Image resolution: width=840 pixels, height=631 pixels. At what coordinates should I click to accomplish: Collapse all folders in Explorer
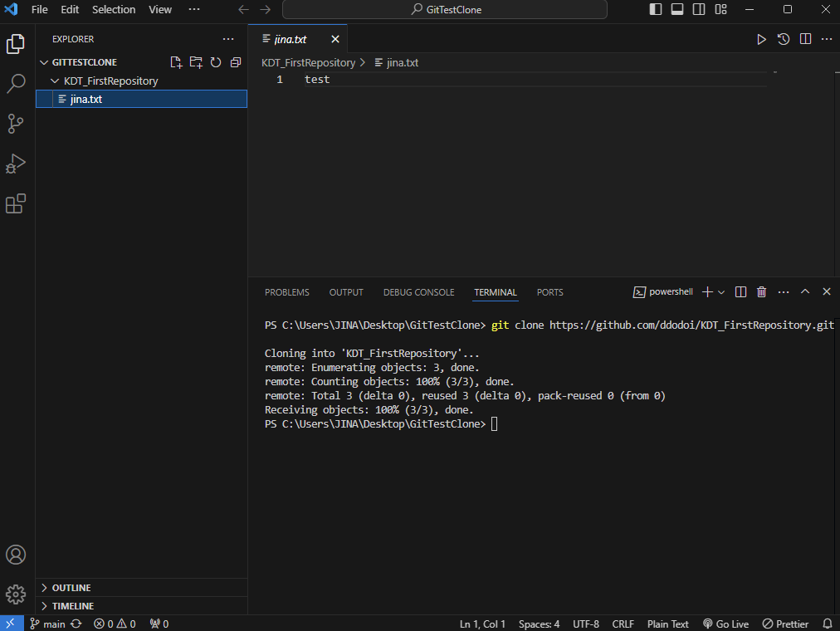[x=236, y=62]
